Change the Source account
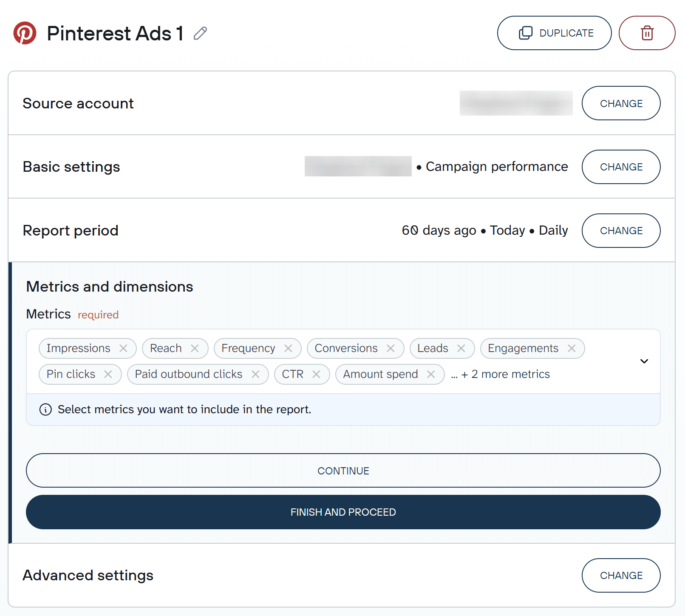This screenshot has height=616, width=685. 621,103
